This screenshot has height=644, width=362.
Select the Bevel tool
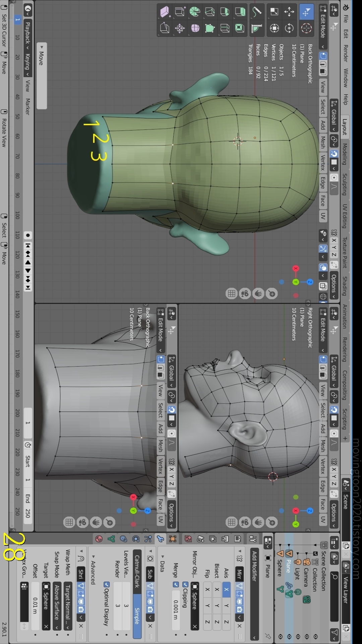click(x=225, y=12)
